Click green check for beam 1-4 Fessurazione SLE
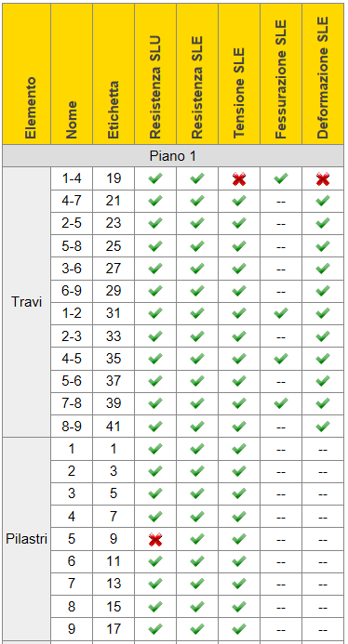 pos(281,178)
